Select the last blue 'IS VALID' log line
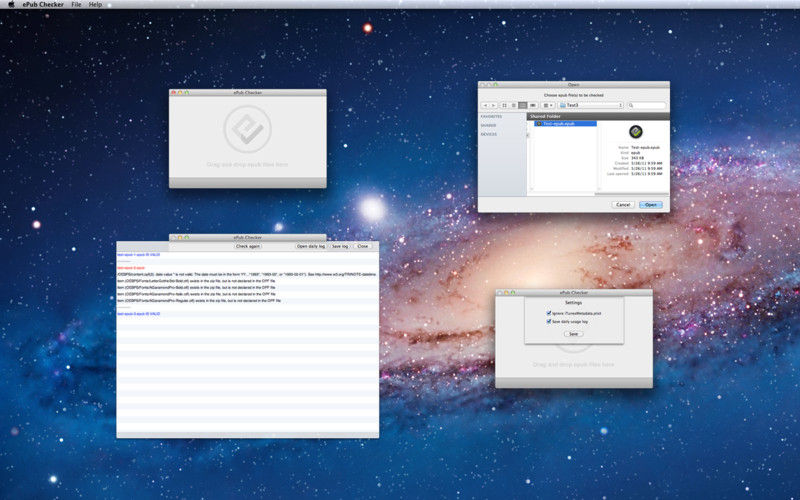The image size is (800, 500). [138, 314]
